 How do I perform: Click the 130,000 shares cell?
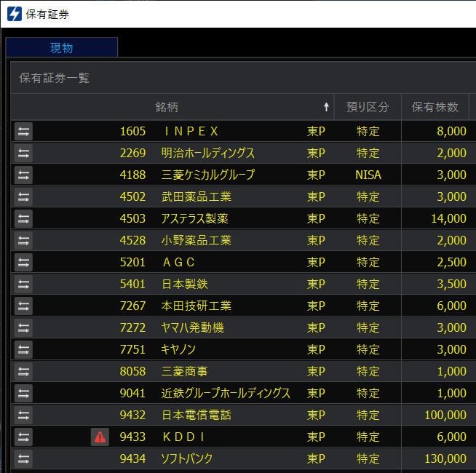tap(445, 459)
